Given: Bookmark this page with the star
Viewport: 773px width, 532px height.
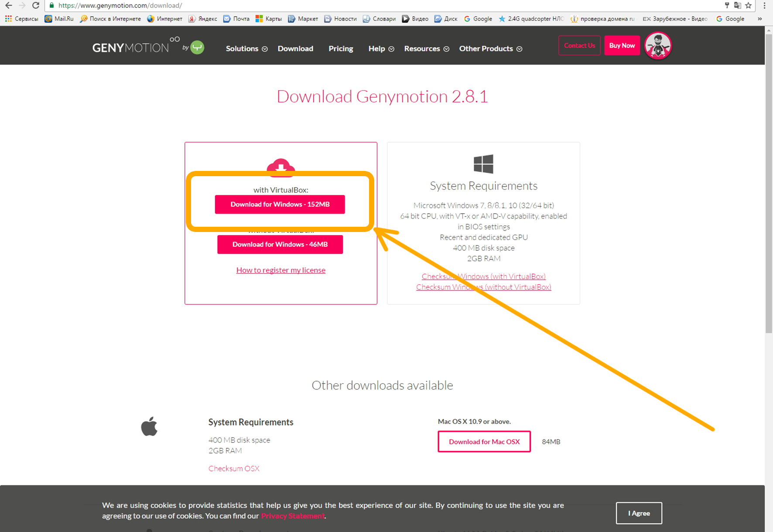Looking at the screenshot, I should pos(749,5).
